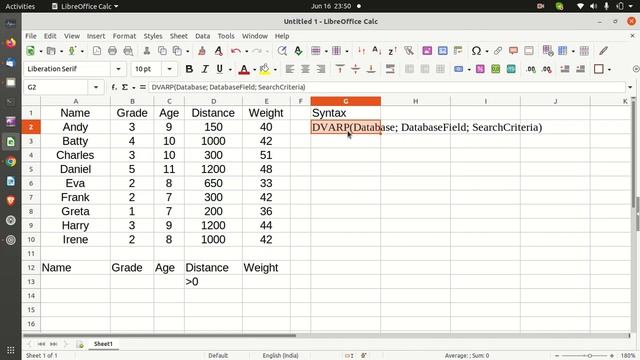This screenshot has height=360, width=640.
Task: Open the Font Size dropdown
Action: (x=169, y=69)
